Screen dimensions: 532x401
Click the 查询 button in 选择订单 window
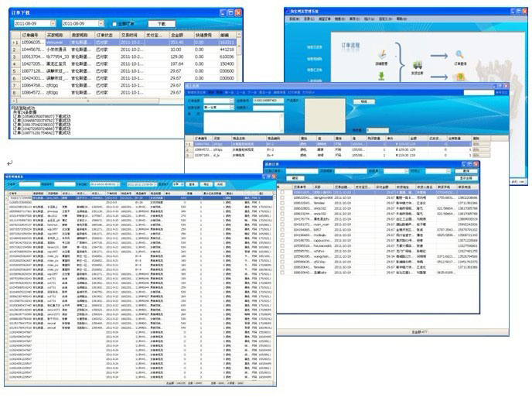coord(466,171)
